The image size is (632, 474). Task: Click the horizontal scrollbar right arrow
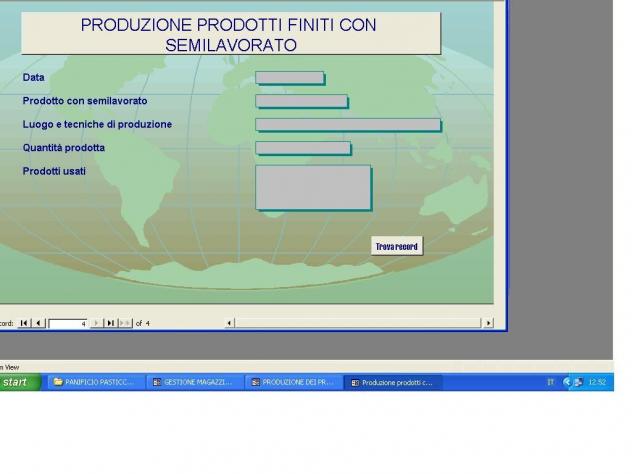coord(488,323)
